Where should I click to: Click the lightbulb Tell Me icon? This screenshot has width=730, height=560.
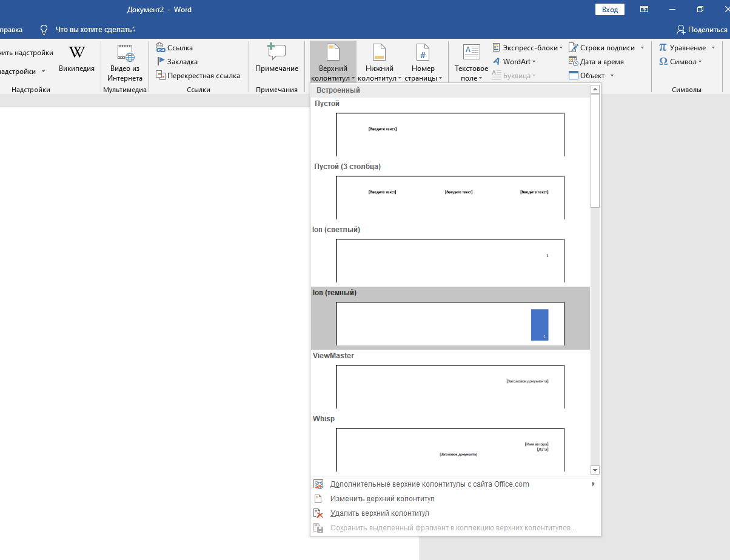(x=44, y=29)
